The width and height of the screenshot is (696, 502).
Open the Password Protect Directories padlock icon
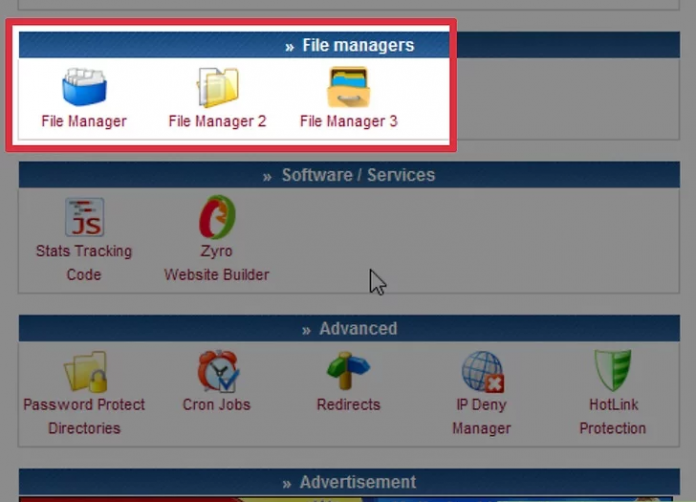click(84, 372)
